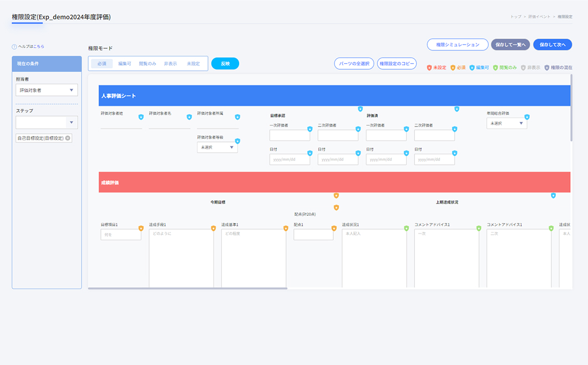Click shield icon beside 評価対象者姓 field
Viewport: 588px width, 365px height.
141,117
